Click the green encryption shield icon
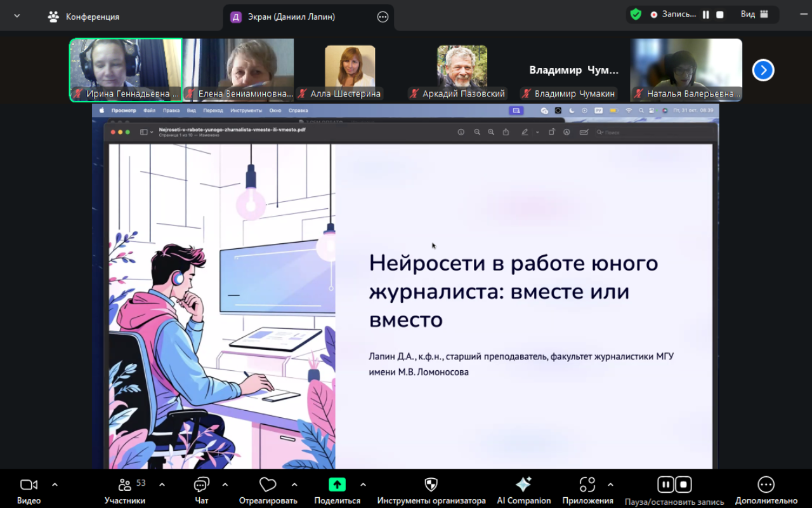The image size is (812, 508). [x=636, y=15]
